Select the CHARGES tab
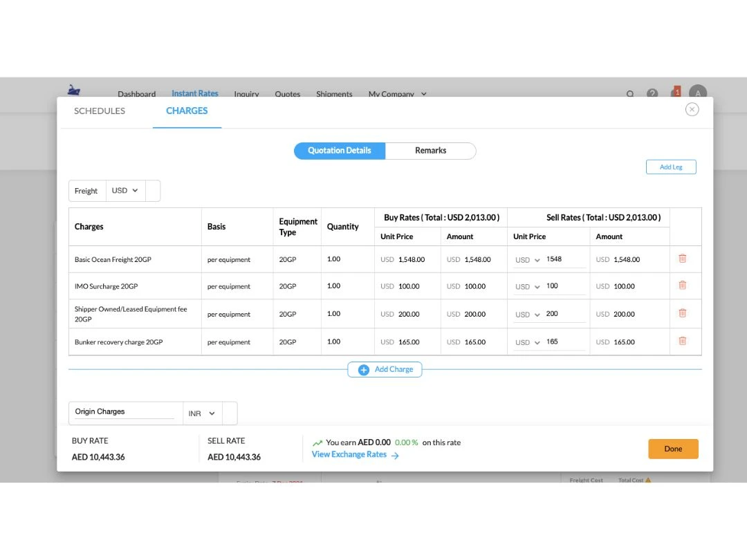747x560 pixels. pyautogui.click(x=187, y=111)
